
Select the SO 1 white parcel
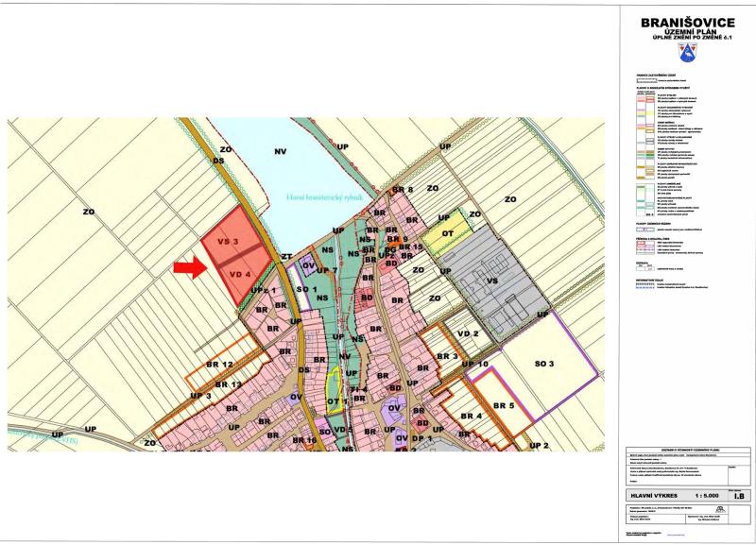click(x=304, y=289)
